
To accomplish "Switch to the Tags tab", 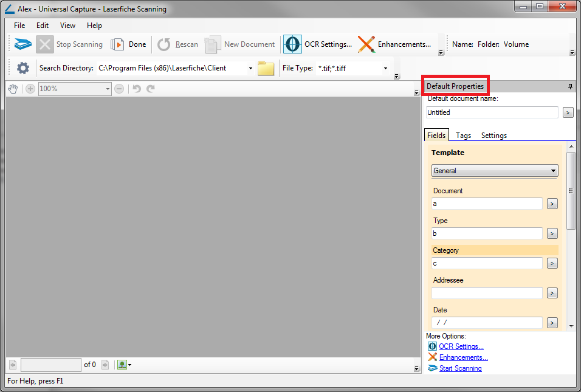I will [x=463, y=136].
